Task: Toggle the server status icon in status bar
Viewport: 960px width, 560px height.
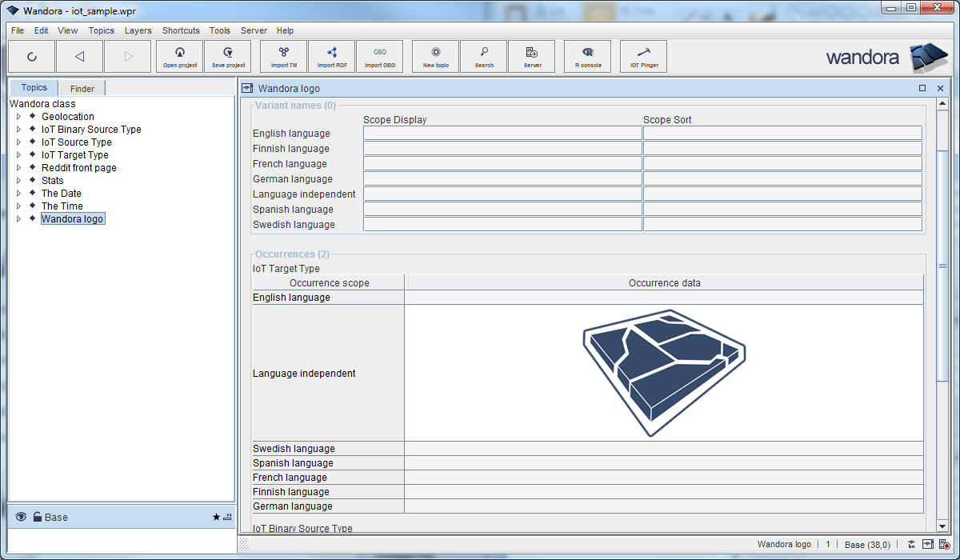Action: click(x=945, y=544)
